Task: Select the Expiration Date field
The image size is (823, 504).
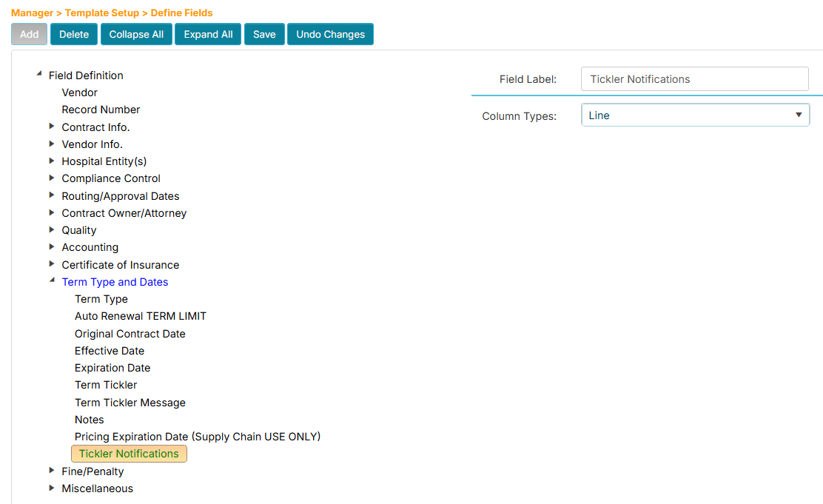Action: [112, 368]
